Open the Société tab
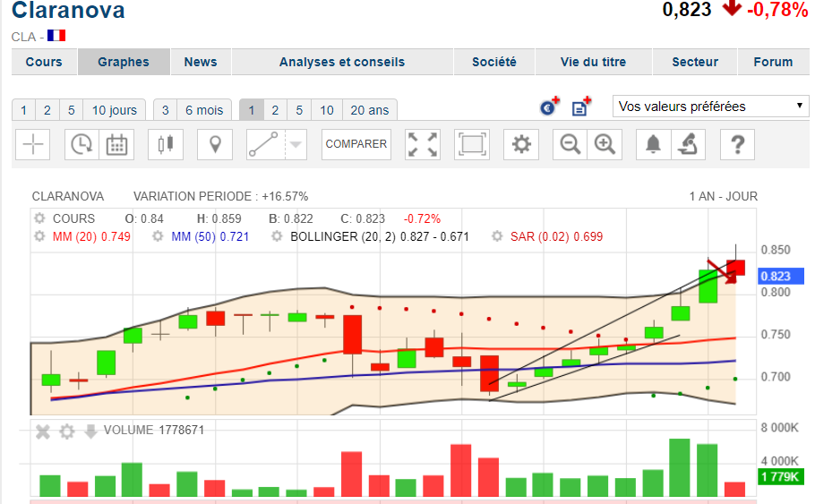 pos(494,62)
